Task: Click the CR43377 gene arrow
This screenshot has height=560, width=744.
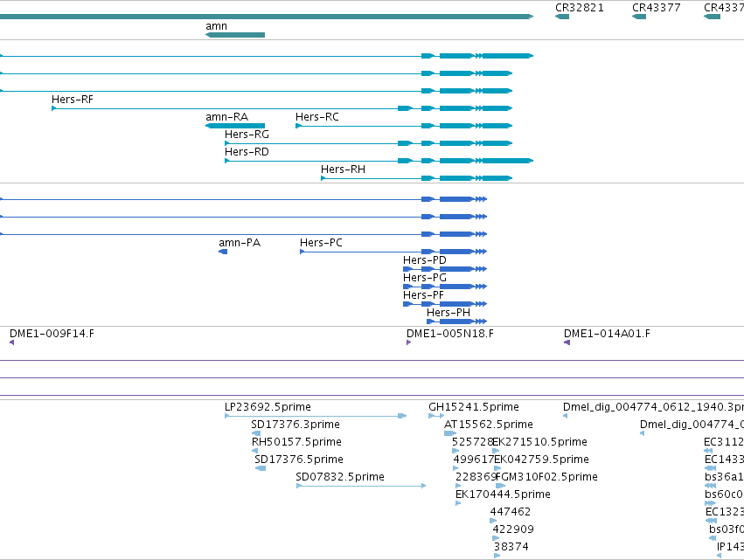Action: (x=639, y=17)
